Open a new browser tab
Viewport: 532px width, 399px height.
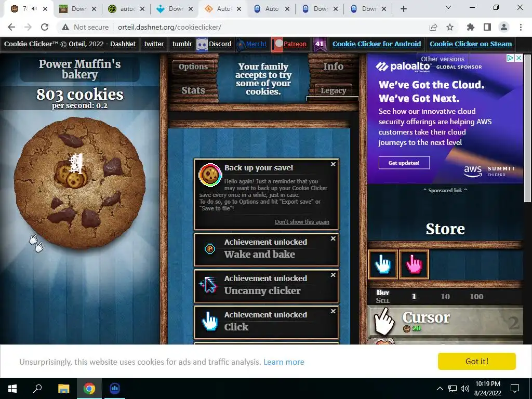(403, 9)
